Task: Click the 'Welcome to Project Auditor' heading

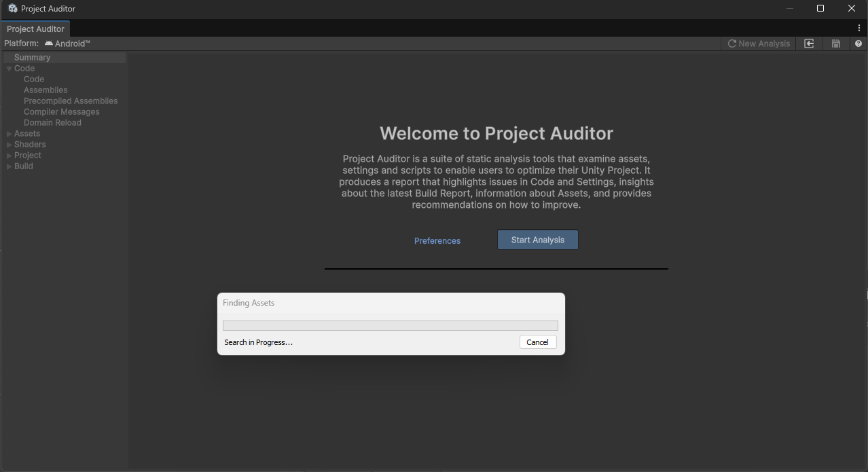Action: (x=496, y=133)
